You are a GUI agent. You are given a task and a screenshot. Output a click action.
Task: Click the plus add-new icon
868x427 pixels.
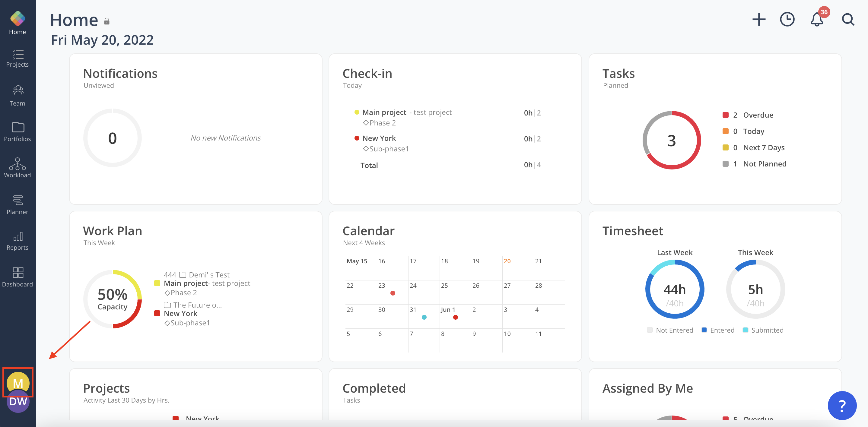point(759,20)
